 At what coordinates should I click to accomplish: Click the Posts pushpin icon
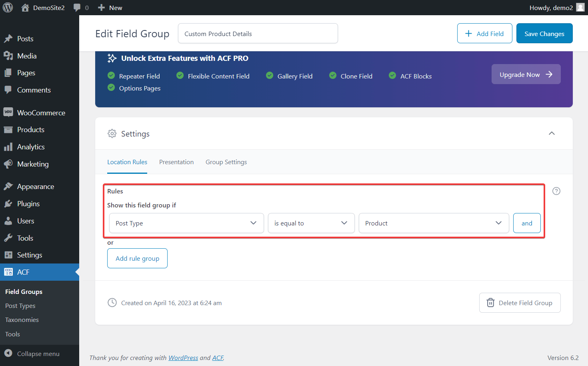pyautogui.click(x=8, y=39)
